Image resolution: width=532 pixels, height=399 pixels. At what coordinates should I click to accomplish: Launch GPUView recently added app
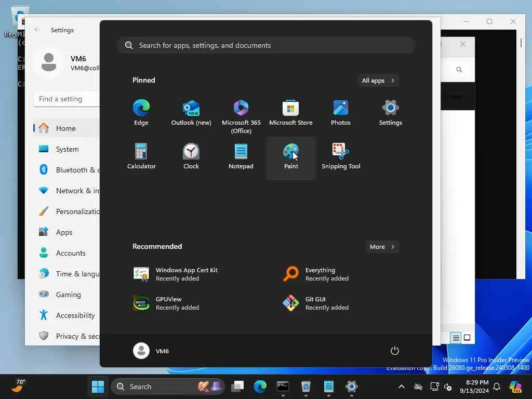click(x=166, y=303)
